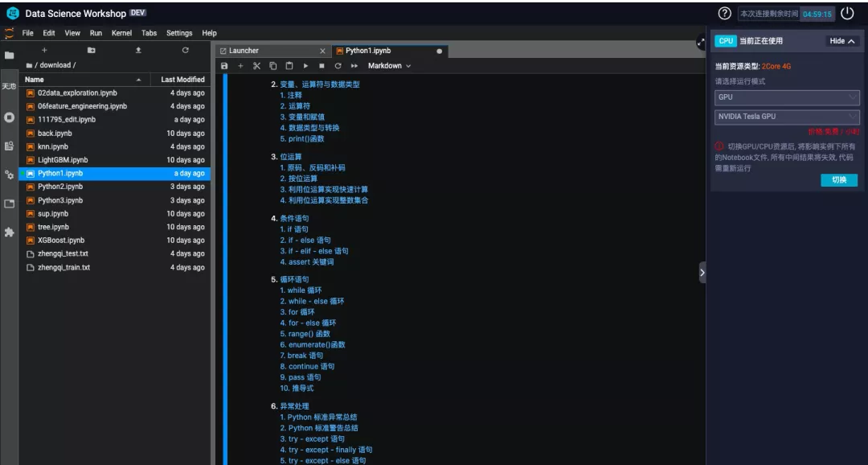Select the 06feature_engineering.ipynb file
This screenshot has height=465, width=868.
coord(115,106)
